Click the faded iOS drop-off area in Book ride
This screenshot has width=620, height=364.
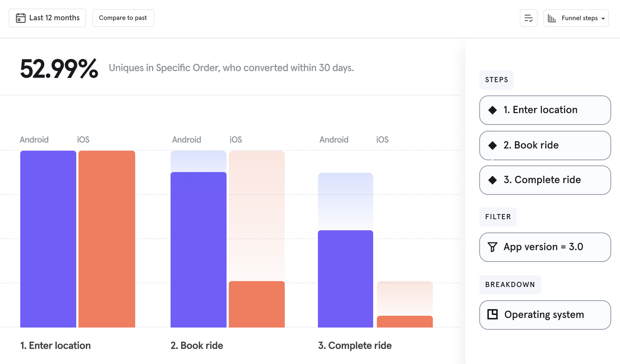(x=257, y=216)
